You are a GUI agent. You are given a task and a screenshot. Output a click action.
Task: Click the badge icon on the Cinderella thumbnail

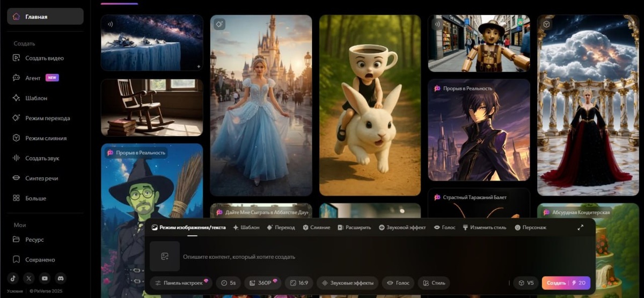219,24
